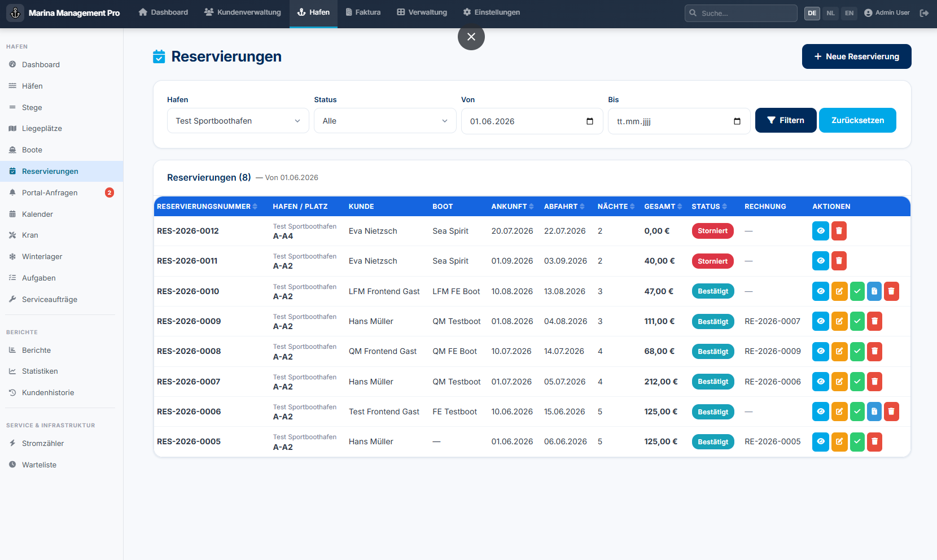
Task: Edit reservation RES-2026-0008 with pencil icon
Action: [839, 351]
